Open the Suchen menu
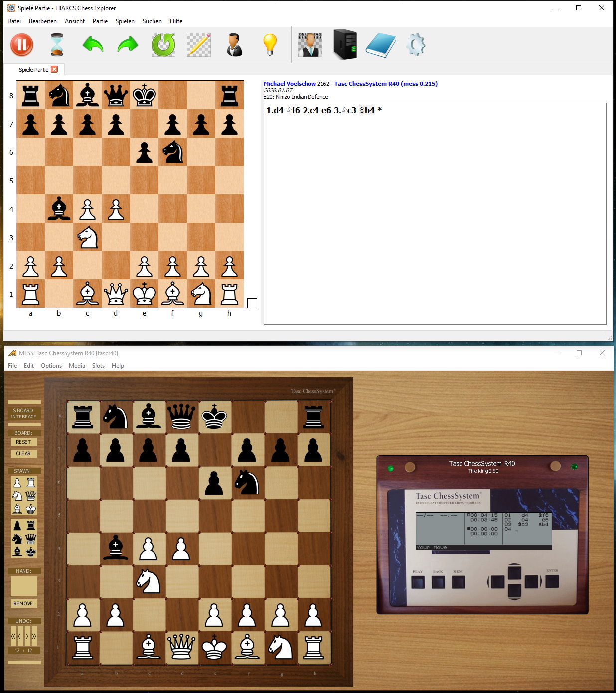 (152, 21)
